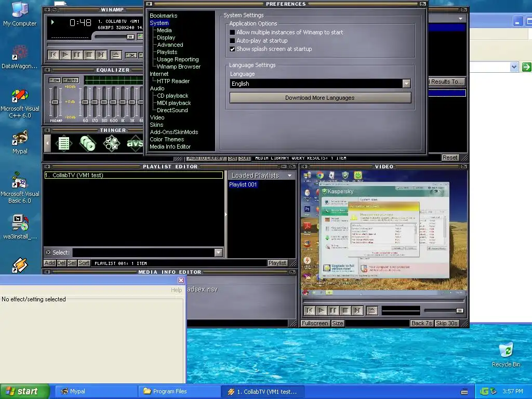Screen dimensions: 532x399
Task: Click the 60 Hz equalizer band slider
Action: [86, 102]
